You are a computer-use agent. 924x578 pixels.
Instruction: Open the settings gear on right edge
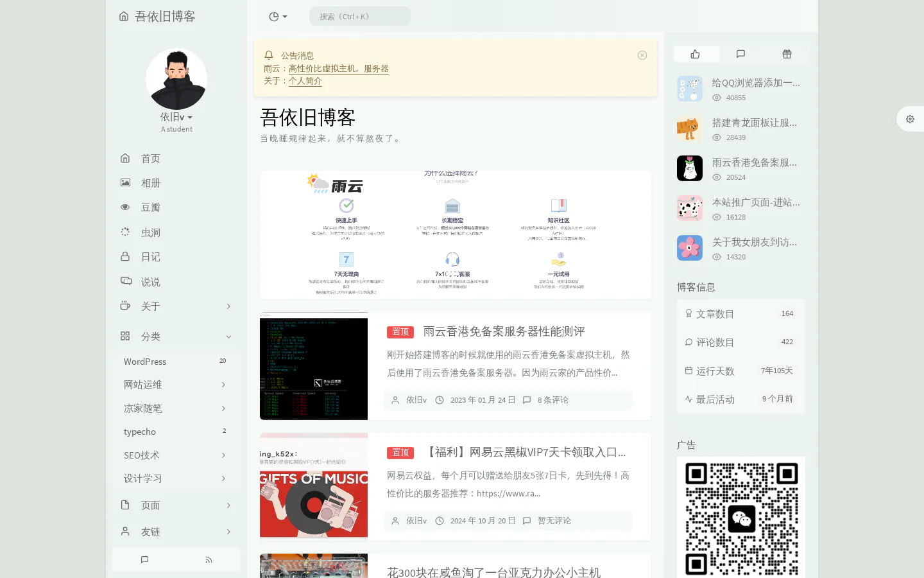910,119
